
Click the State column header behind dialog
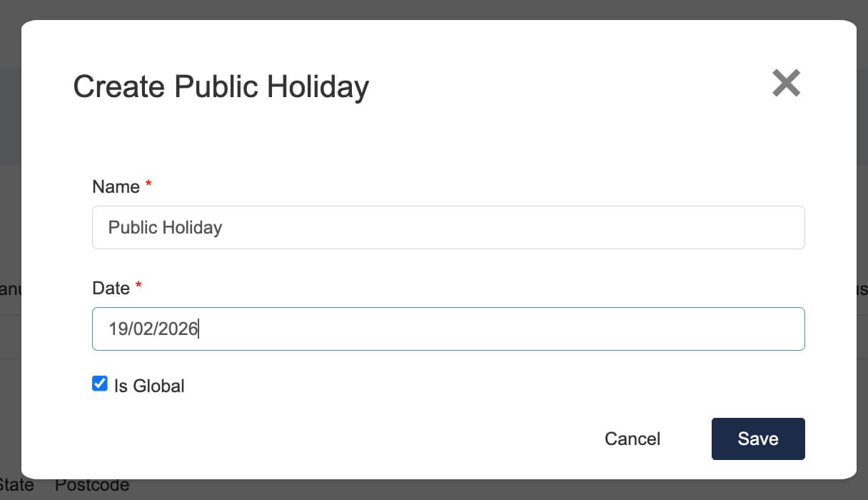tap(16, 484)
